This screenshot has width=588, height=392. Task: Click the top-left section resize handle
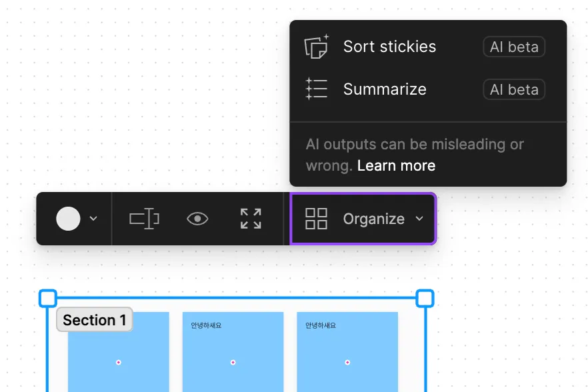[x=48, y=298]
